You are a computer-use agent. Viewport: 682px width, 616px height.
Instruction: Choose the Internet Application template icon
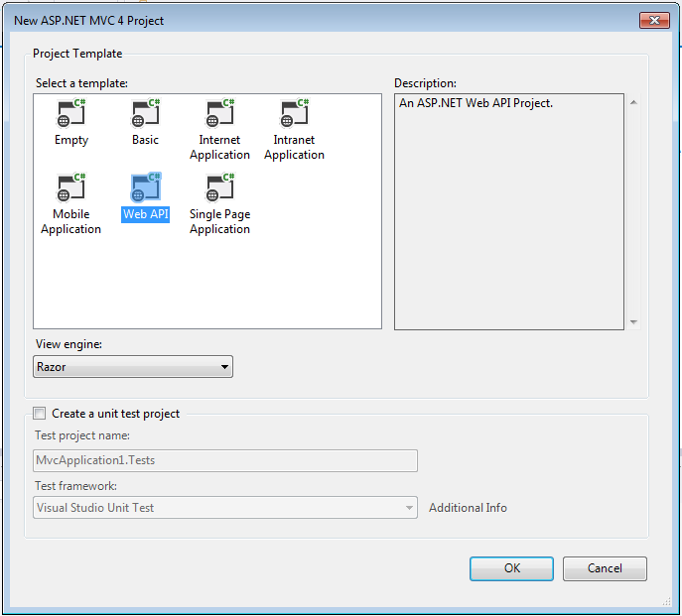[220, 113]
